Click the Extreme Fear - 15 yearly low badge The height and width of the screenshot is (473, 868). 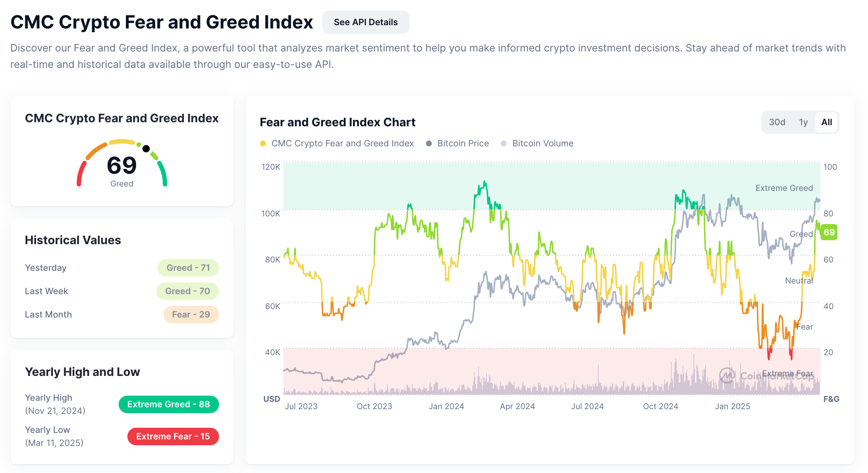point(173,437)
